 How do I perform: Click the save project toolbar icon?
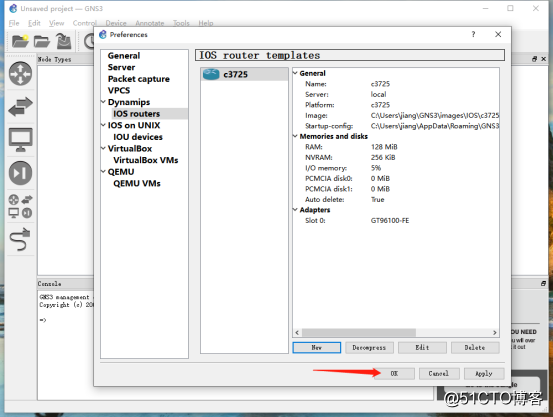point(64,41)
